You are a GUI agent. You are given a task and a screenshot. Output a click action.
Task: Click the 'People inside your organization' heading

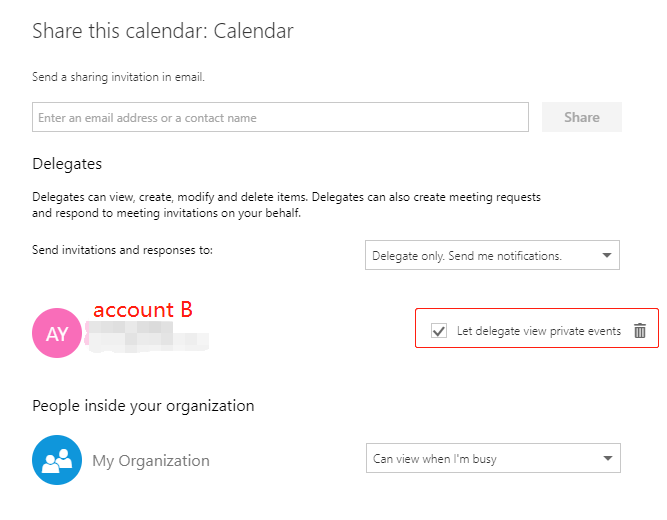(143, 406)
